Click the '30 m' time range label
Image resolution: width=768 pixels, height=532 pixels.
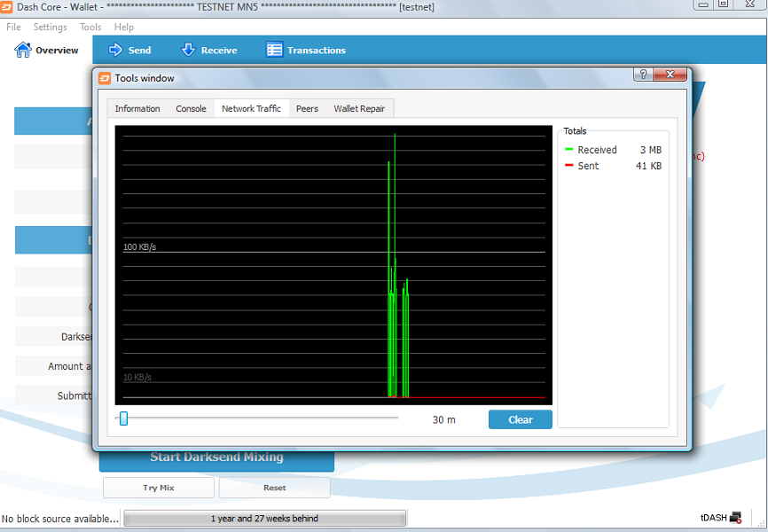443,419
